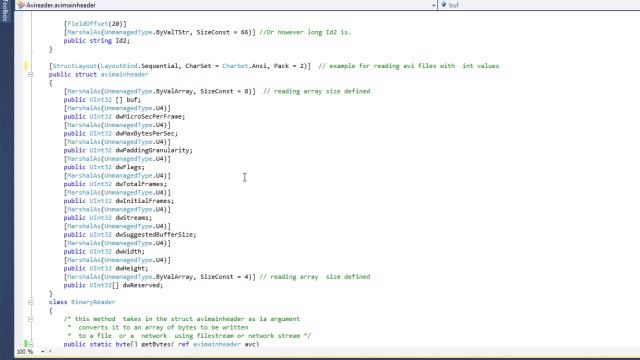This screenshot has height=360, width=640.
Task: Click the avimainheader struct name in its declaration
Action: click(x=124, y=74)
